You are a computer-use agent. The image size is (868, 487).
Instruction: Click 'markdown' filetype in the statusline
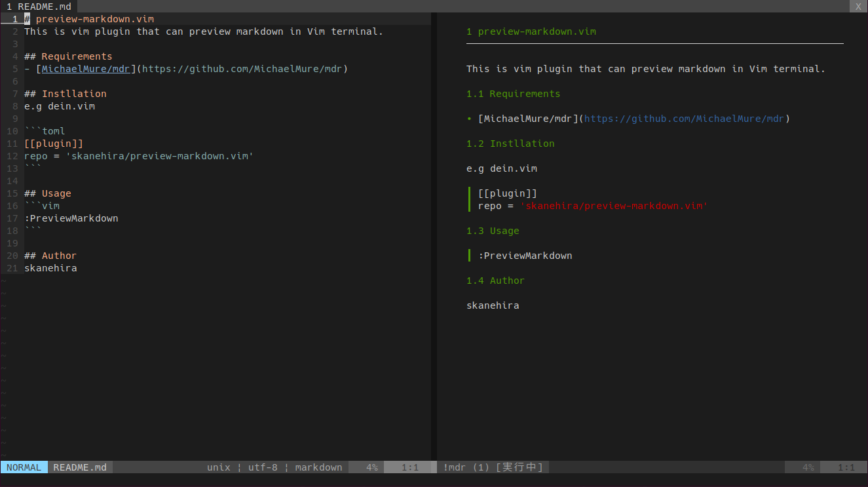pyautogui.click(x=318, y=467)
